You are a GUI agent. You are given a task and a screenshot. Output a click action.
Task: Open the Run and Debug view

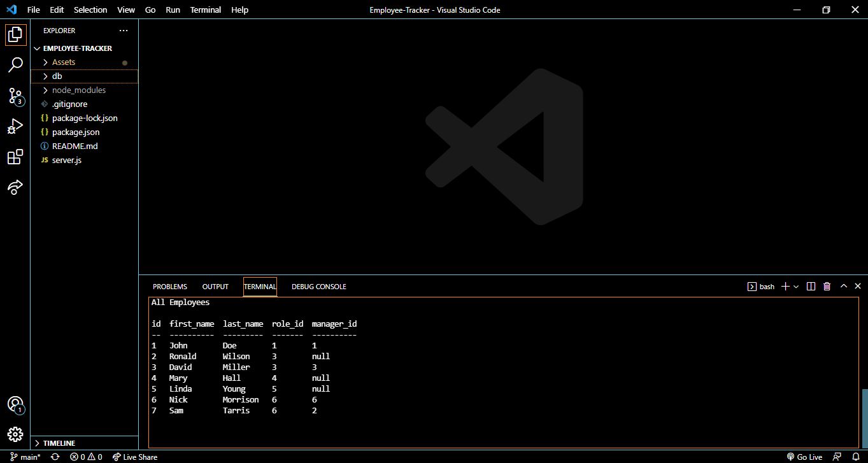(15, 127)
